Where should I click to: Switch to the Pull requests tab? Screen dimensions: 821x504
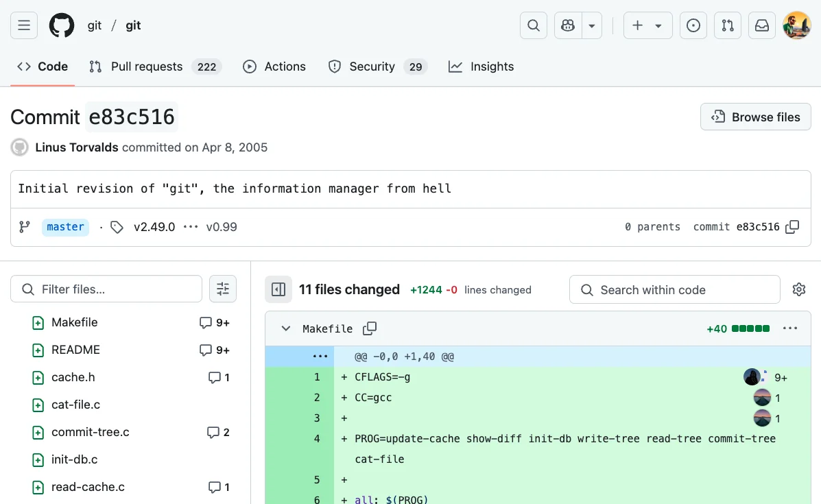pyautogui.click(x=156, y=67)
